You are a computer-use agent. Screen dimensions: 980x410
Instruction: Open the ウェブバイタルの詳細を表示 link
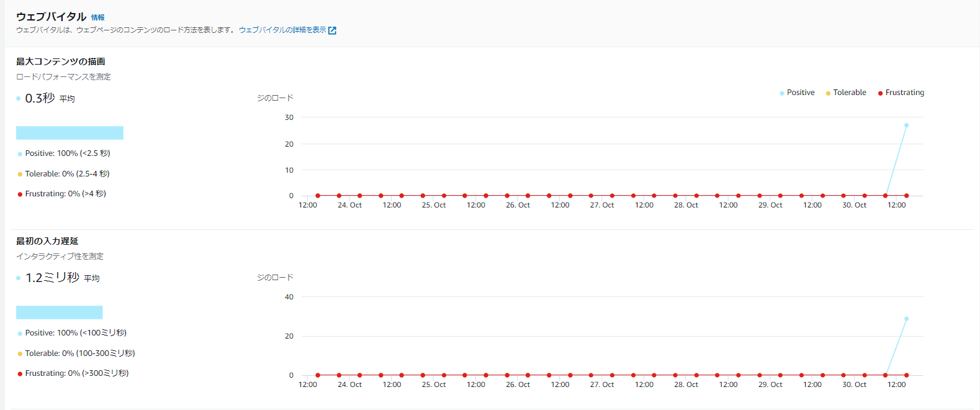[282, 30]
